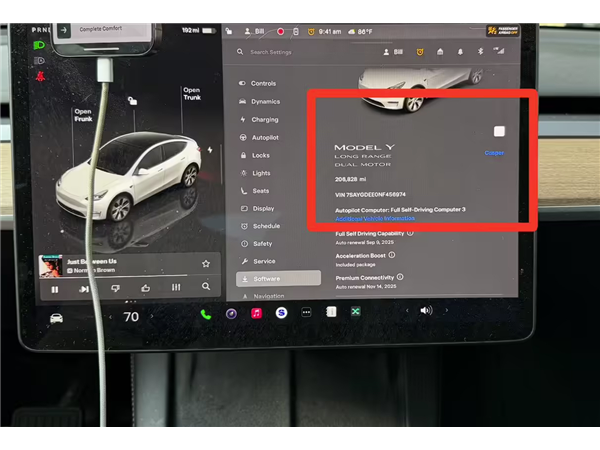
Task: Tap Open Trunk on the car view
Action: 192,94
